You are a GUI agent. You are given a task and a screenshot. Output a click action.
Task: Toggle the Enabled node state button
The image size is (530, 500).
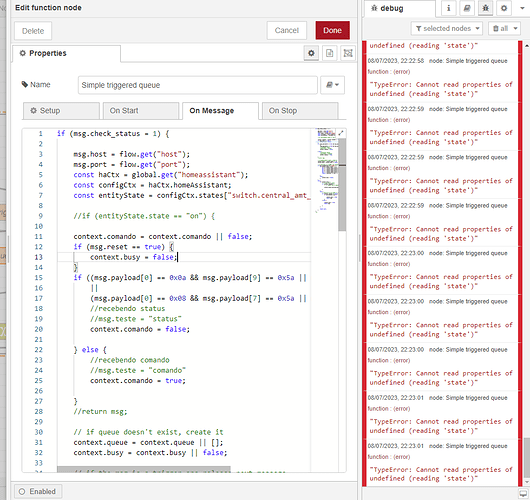point(38,491)
